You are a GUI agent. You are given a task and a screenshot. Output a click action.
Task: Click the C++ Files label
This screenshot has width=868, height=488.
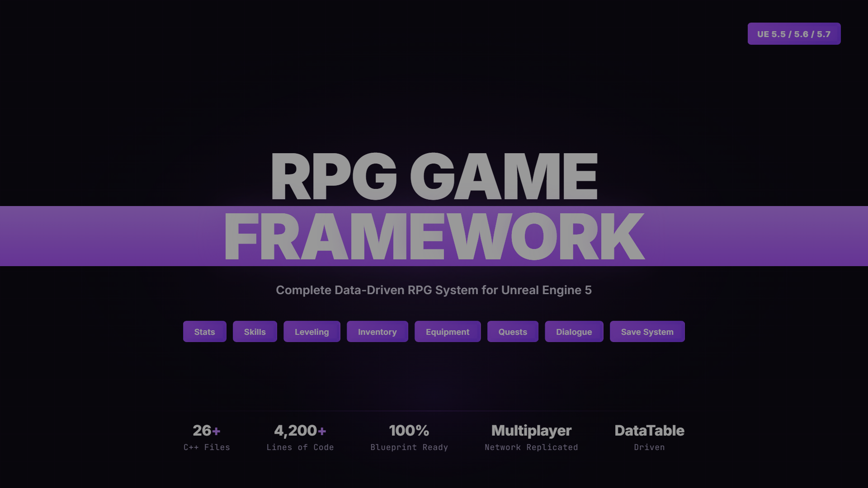207,447
